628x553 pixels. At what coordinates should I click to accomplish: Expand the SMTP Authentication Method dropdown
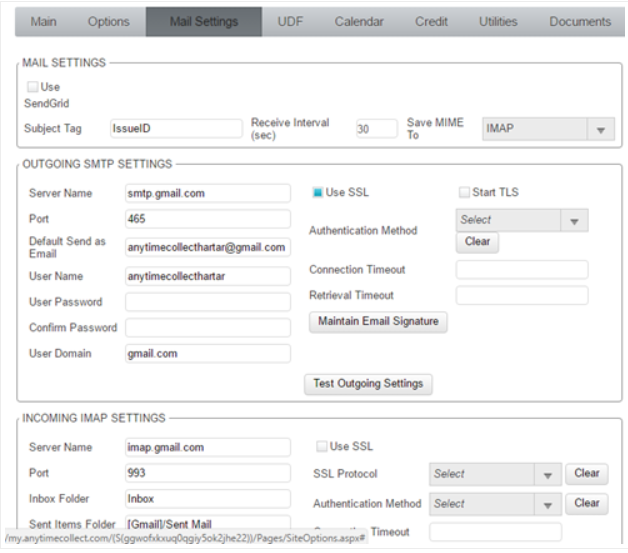pyautogui.click(x=573, y=220)
